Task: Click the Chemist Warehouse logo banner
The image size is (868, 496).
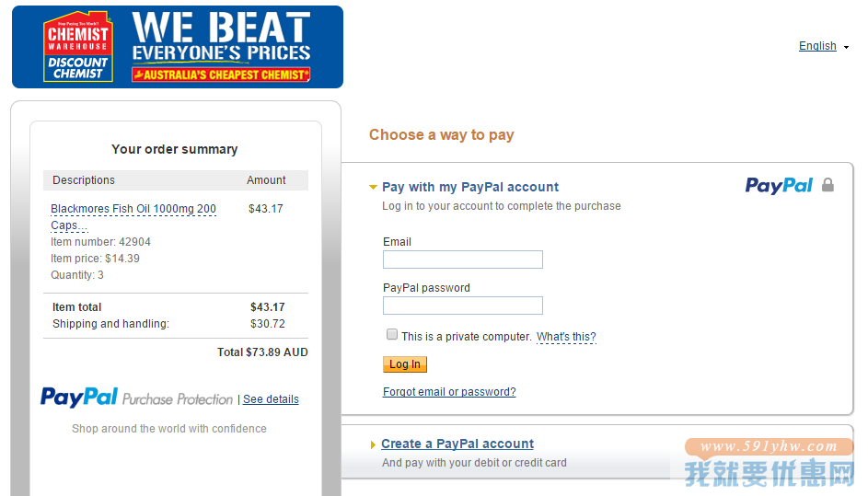Action: click(177, 47)
